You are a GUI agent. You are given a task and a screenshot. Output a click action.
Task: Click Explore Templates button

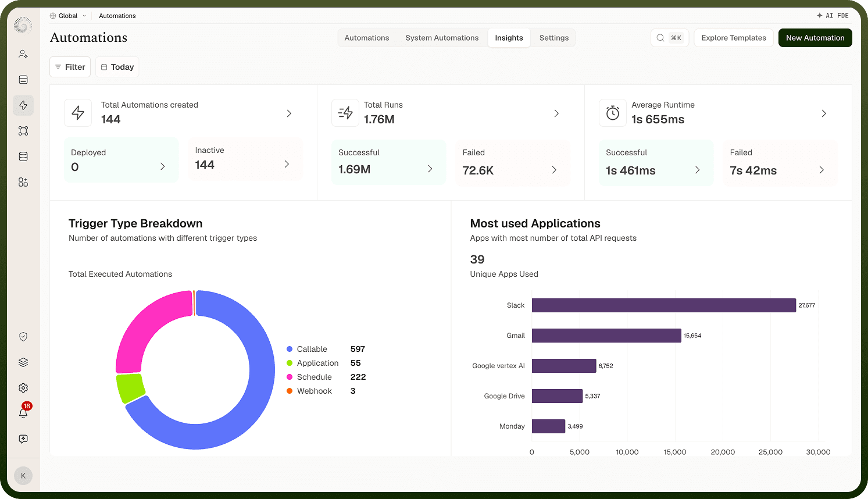coord(734,38)
